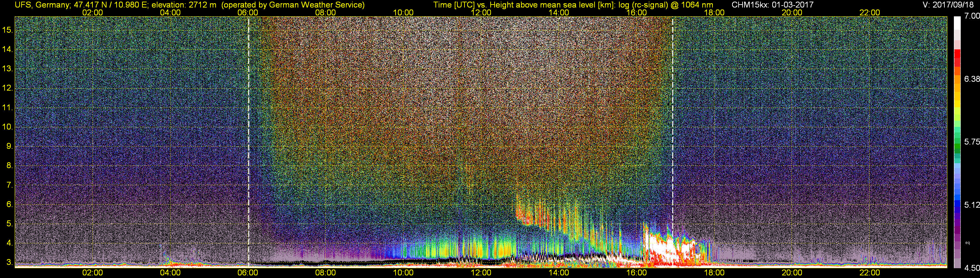Click the top axis "18:00" time label
Screen dimensions: 980x278
(x=714, y=12)
